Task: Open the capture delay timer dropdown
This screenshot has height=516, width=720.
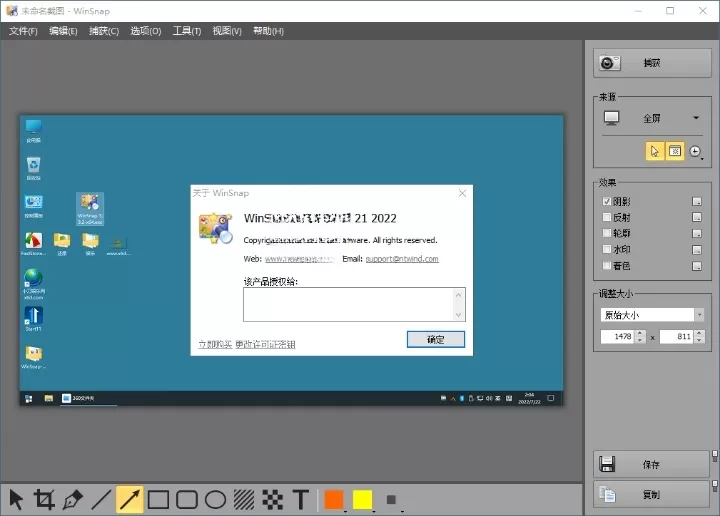Action: [696, 151]
